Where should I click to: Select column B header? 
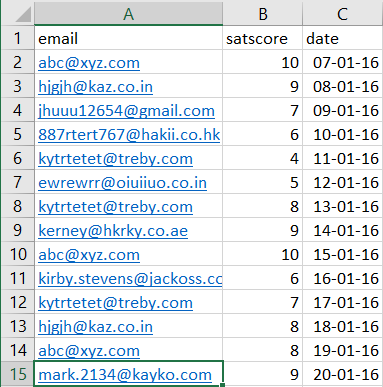[263, 14]
